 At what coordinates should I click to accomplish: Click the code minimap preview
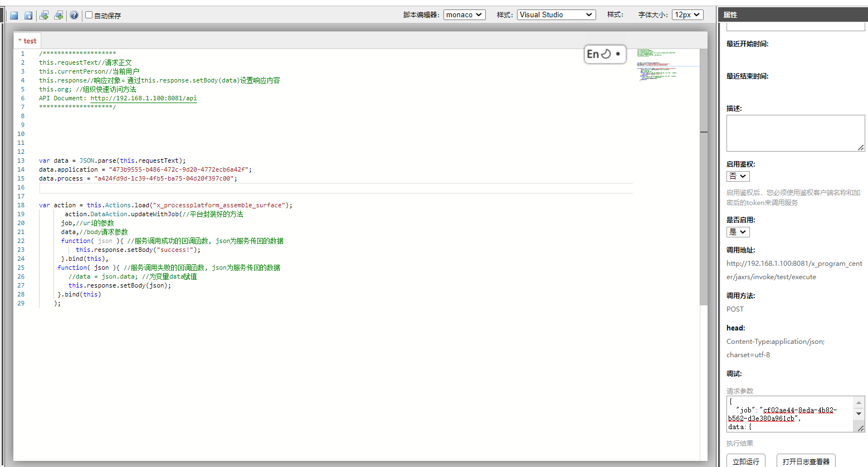click(667, 65)
